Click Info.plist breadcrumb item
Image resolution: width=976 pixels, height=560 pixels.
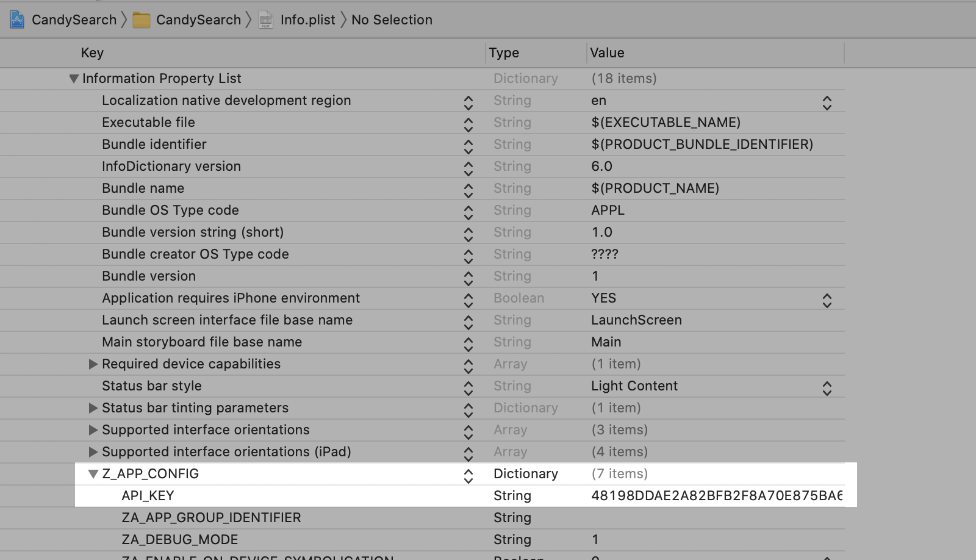tap(307, 20)
